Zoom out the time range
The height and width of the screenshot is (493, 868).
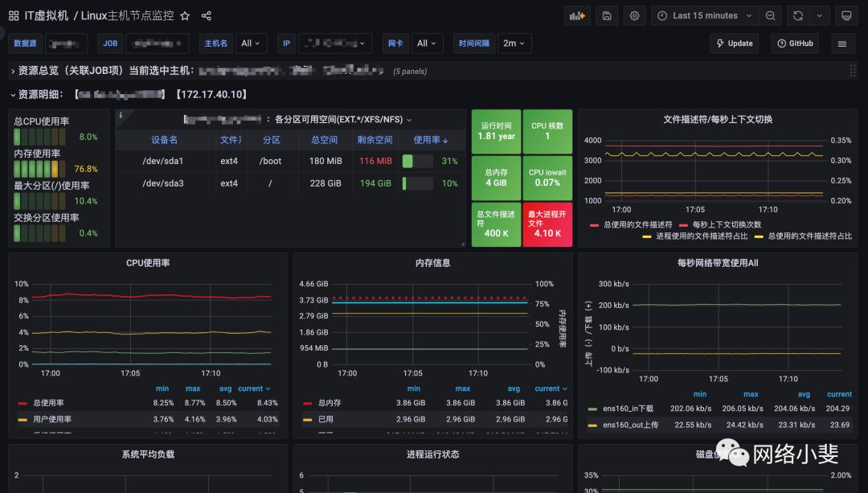pos(771,15)
